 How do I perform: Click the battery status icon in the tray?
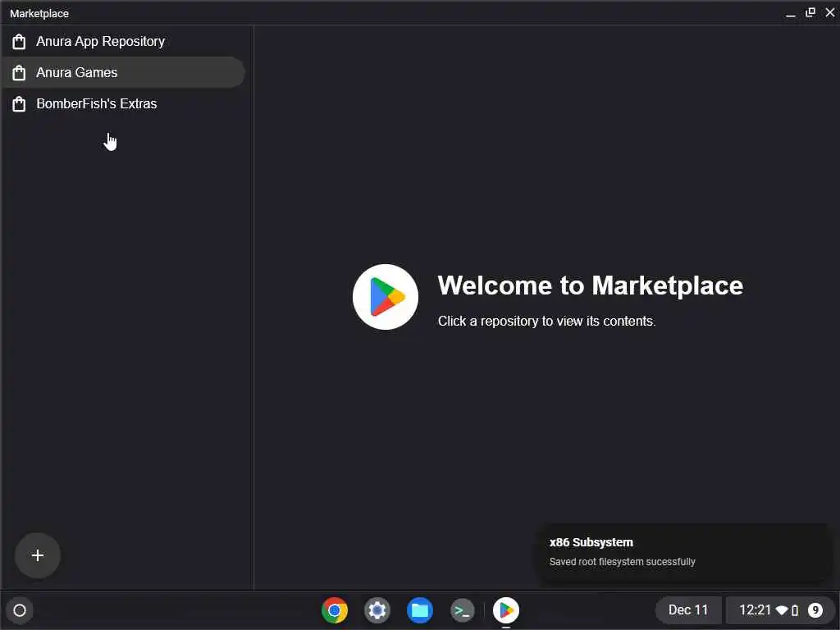pyautogui.click(x=795, y=610)
